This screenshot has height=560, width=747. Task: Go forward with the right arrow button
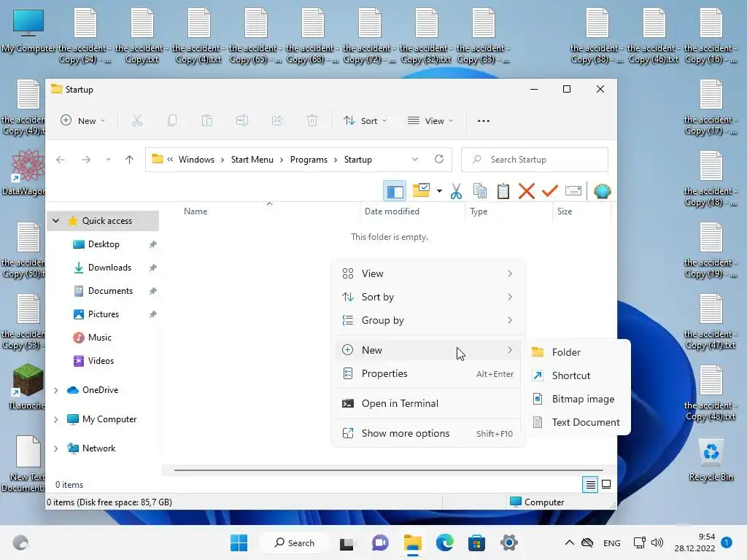(x=86, y=160)
